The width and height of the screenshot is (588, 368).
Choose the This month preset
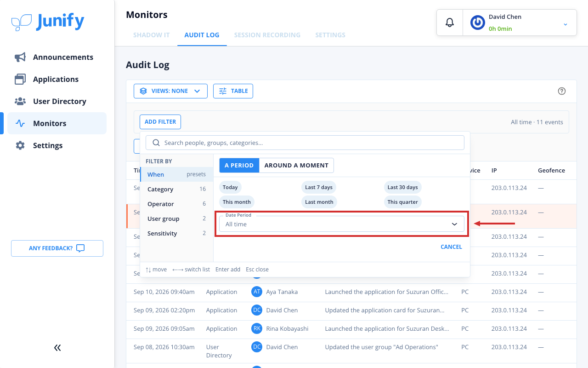point(237,202)
